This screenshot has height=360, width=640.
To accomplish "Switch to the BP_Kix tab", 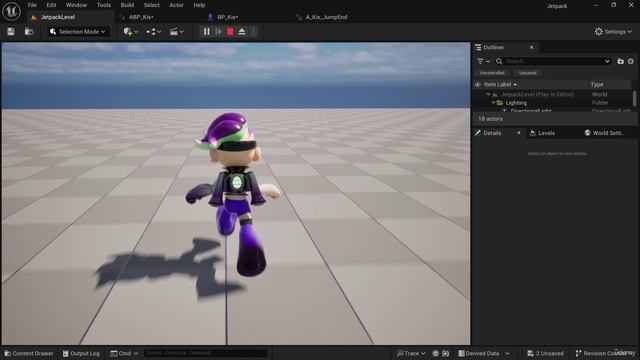I will point(227,17).
